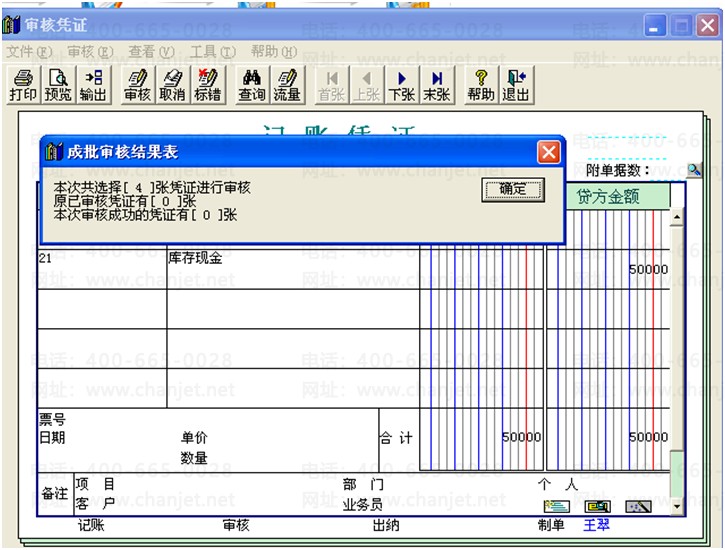Screen dimensions: 725x550
Task: Click the 附单据数 field label
Action: (x=618, y=171)
